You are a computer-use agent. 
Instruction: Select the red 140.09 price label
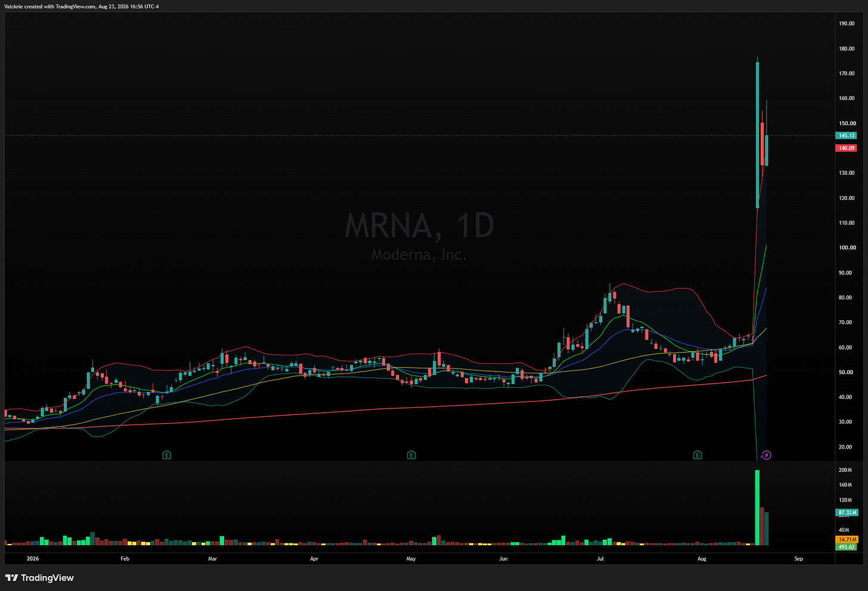tap(847, 148)
